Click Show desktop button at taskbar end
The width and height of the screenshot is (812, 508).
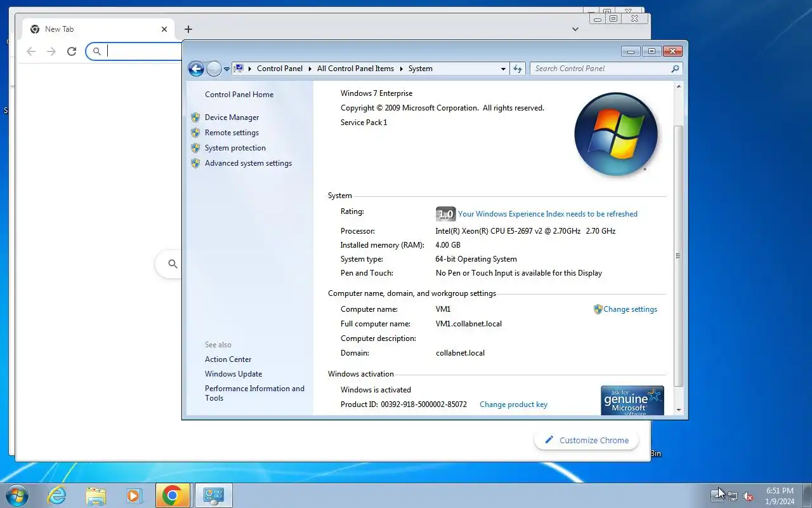807,495
